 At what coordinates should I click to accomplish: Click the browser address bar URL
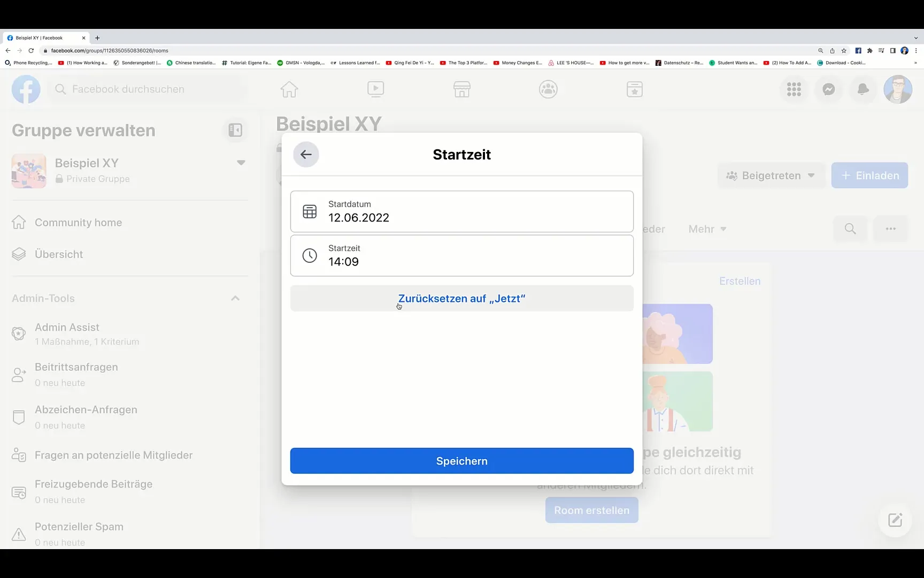pos(110,50)
